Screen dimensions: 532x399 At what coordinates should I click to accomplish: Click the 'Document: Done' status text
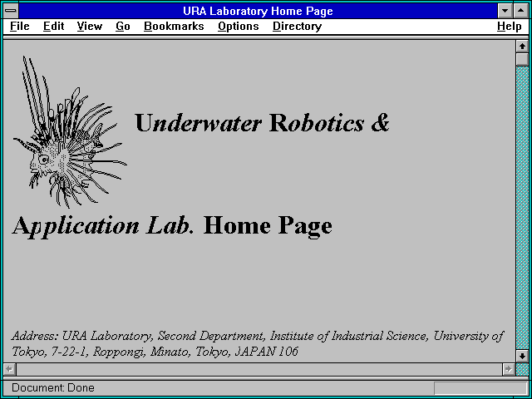(53, 387)
